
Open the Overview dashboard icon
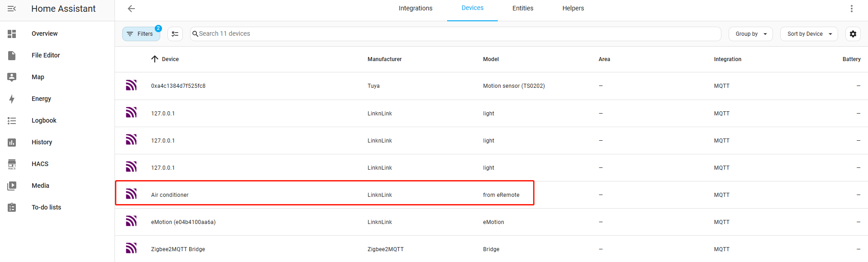click(x=12, y=33)
